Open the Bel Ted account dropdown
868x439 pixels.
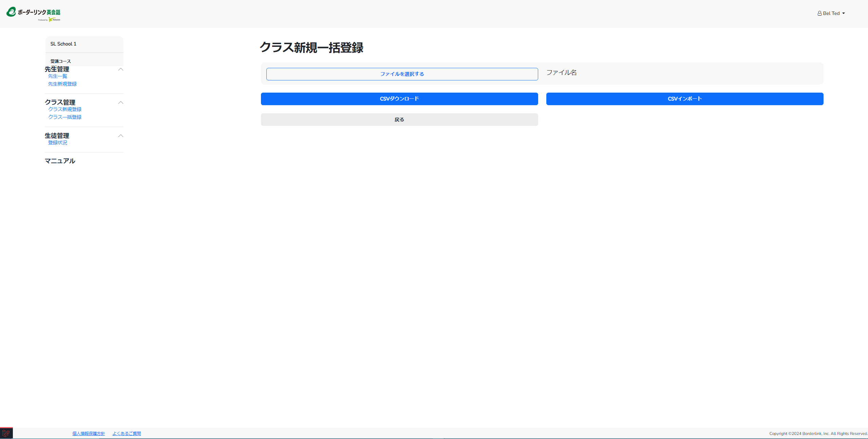point(831,14)
